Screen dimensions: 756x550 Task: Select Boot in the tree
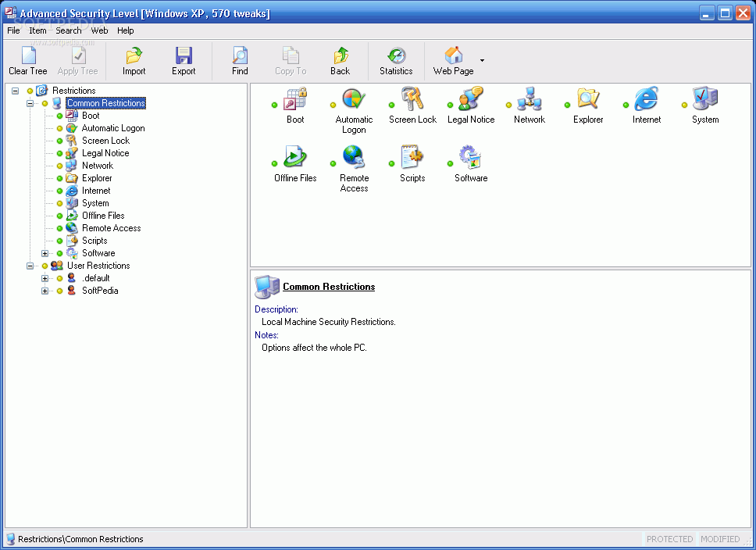tap(91, 116)
